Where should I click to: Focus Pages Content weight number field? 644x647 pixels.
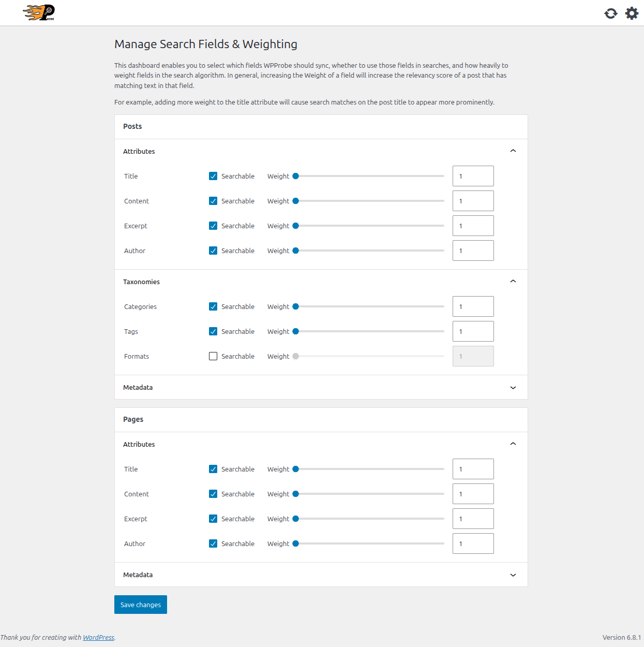(x=473, y=494)
